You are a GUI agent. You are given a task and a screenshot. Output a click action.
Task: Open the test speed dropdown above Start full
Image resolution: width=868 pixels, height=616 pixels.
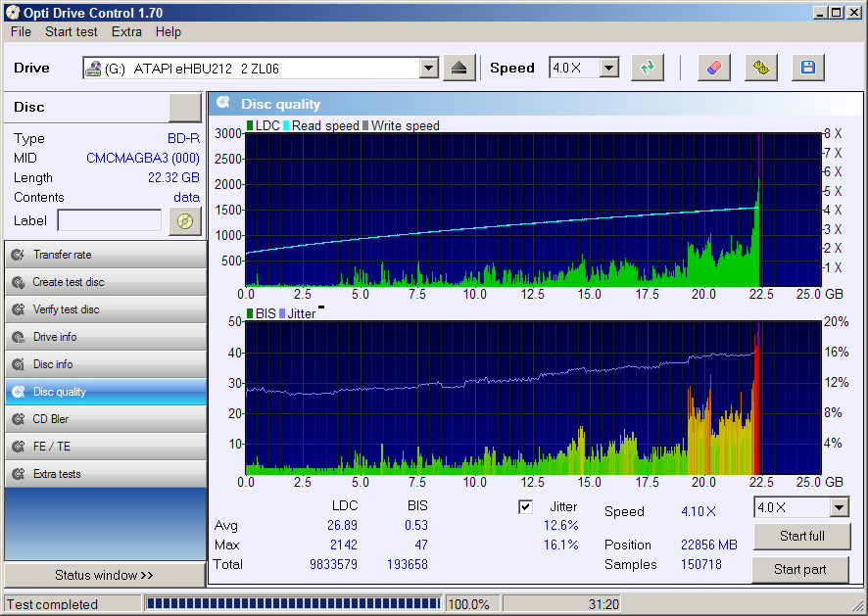click(x=839, y=507)
